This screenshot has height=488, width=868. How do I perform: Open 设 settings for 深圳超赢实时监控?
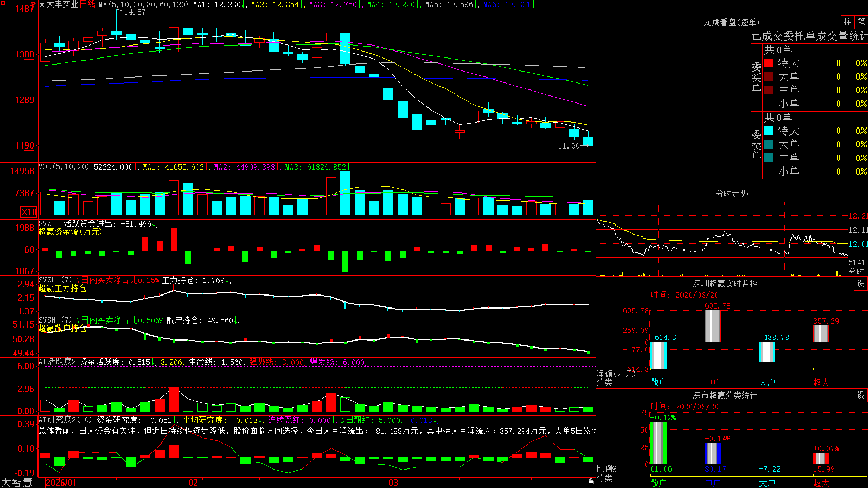click(861, 284)
